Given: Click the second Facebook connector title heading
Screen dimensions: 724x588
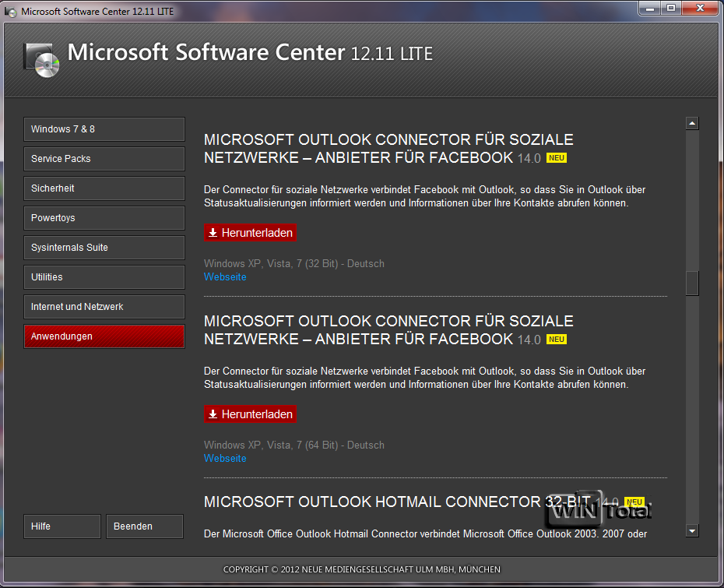Looking at the screenshot, I should 388,330.
